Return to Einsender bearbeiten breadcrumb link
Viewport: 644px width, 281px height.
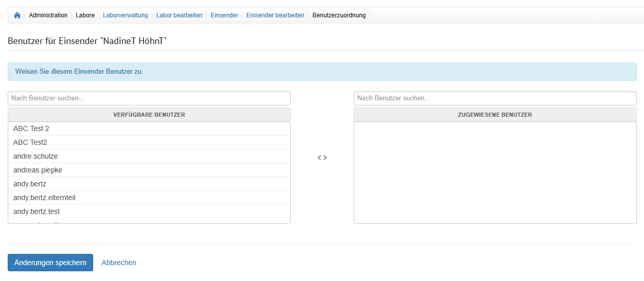pos(275,15)
